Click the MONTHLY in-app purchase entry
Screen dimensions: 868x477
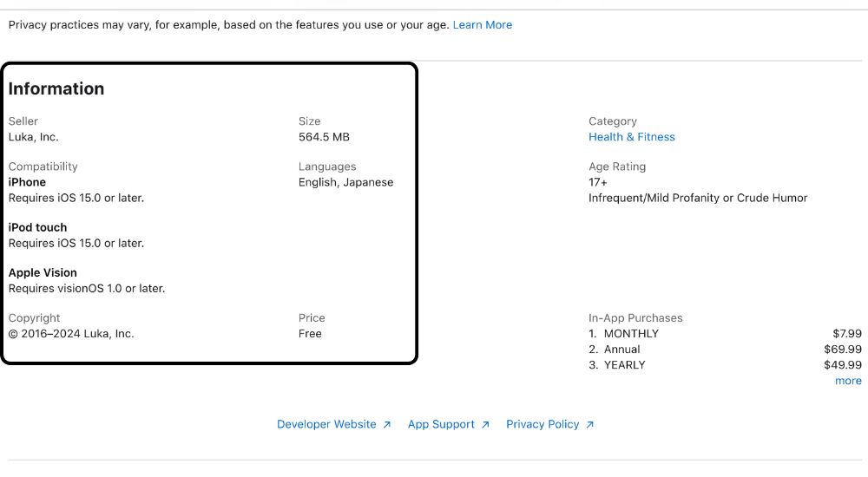pyautogui.click(x=631, y=334)
